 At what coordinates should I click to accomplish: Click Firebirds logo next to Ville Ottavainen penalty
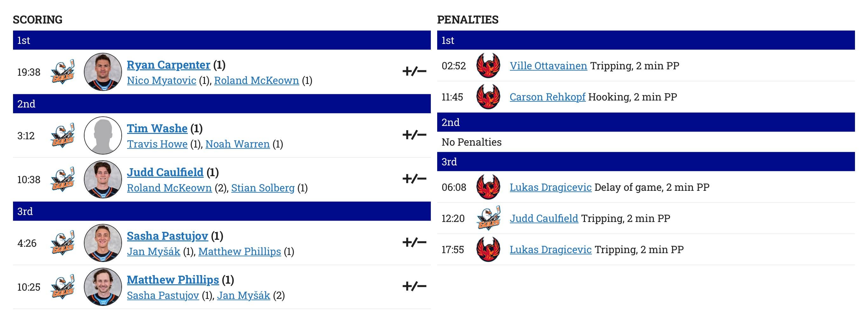pyautogui.click(x=488, y=66)
